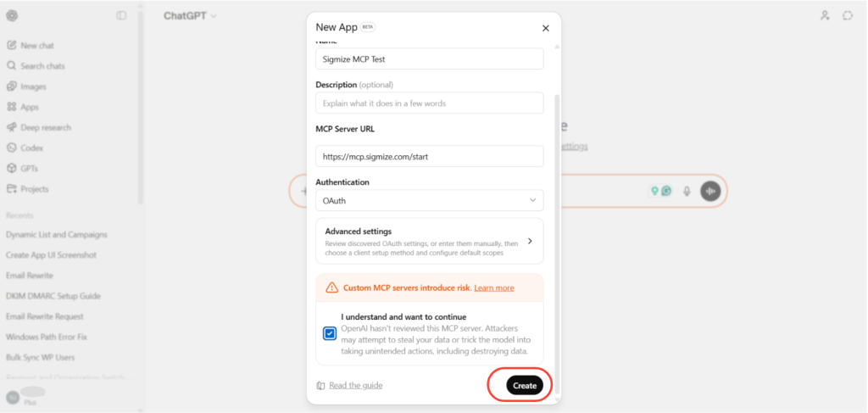Uncheck the I understand and want to continue box
Image resolution: width=868 pixels, height=413 pixels.
(330, 333)
